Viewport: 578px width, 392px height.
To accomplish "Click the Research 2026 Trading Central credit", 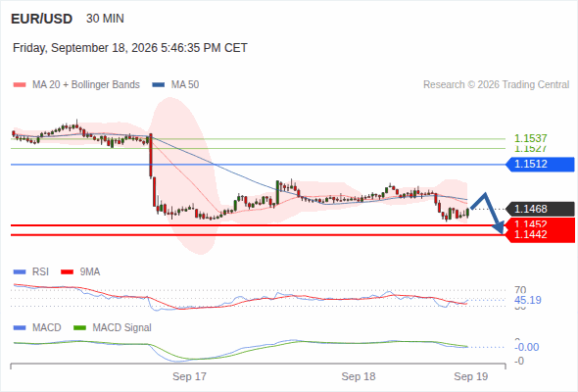I will (496, 85).
